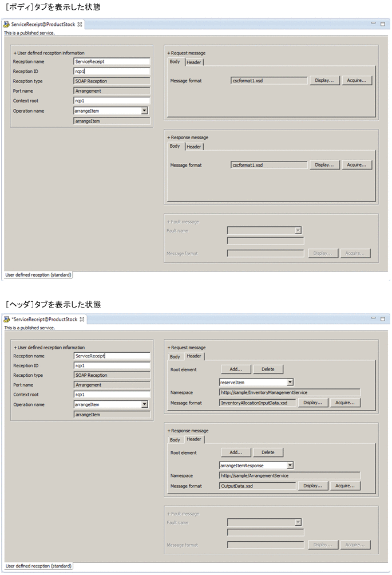Select Request message Body tab in upper window

point(175,62)
